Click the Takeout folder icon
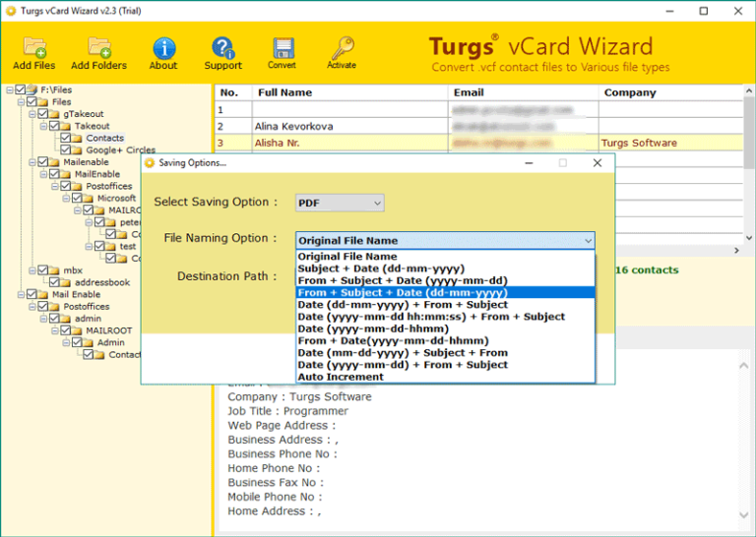 tap(66, 126)
